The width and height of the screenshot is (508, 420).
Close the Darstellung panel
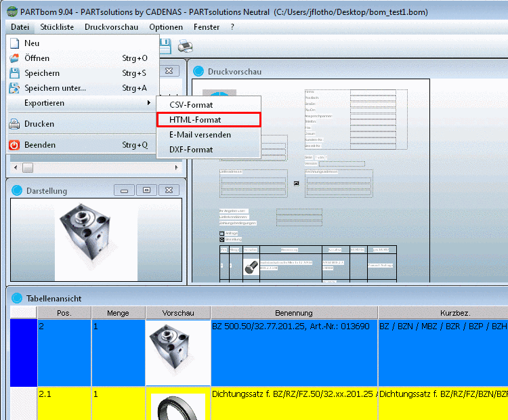(169, 190)
